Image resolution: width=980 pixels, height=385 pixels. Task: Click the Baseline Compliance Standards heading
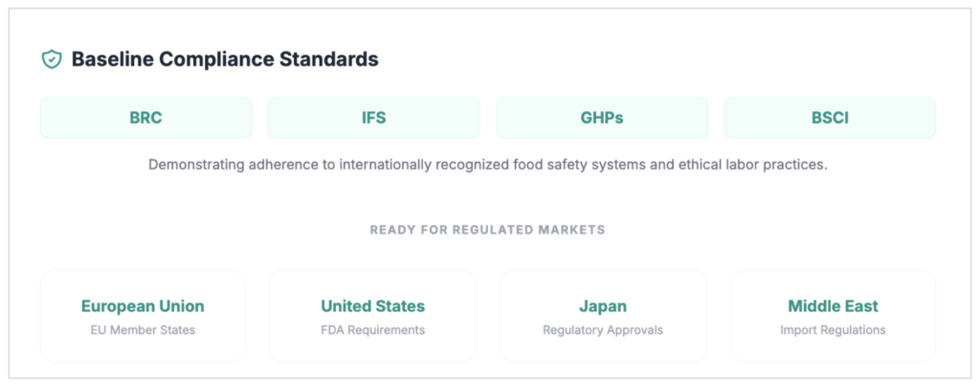click(225, 59)
